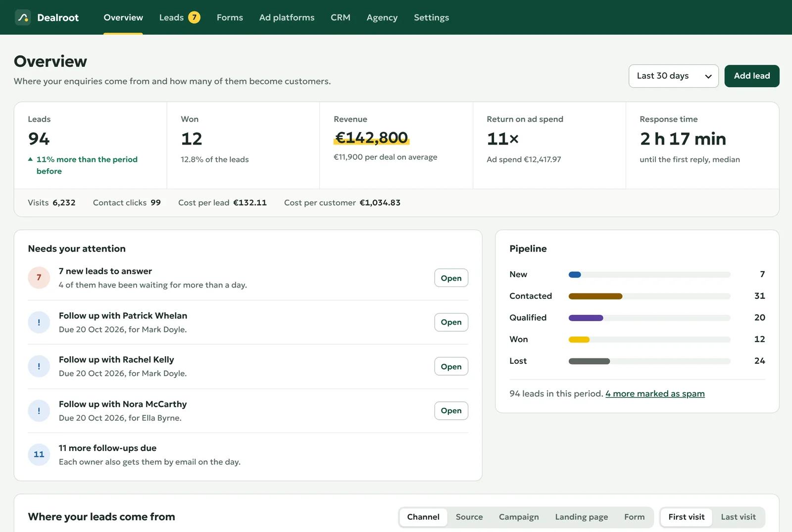This screenshot has height=532, width=792.
Task: Open the Agency tab
Action: pyautogui.click(x=382, y=17)
